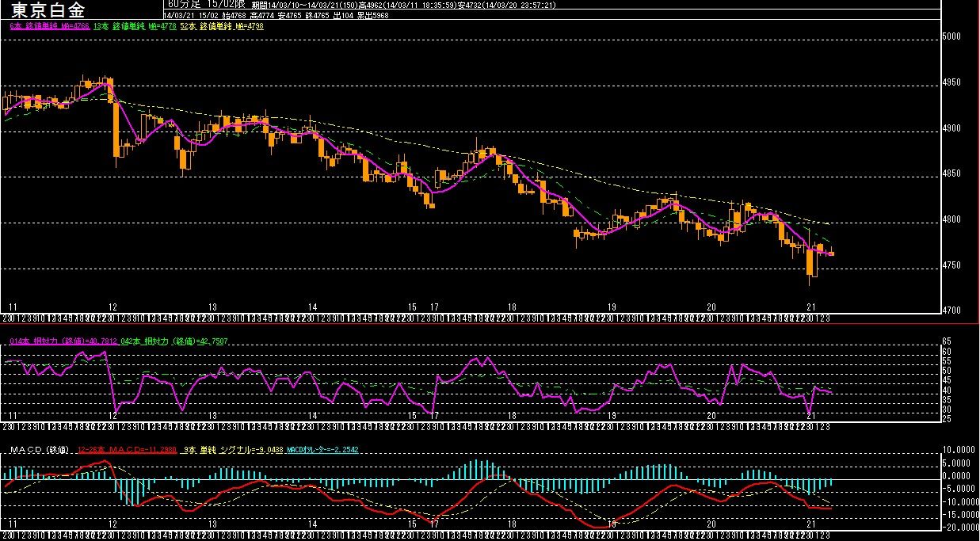Click the 4700 price axis label
Screen dimensions: 980x541
(x=951, y=311)
